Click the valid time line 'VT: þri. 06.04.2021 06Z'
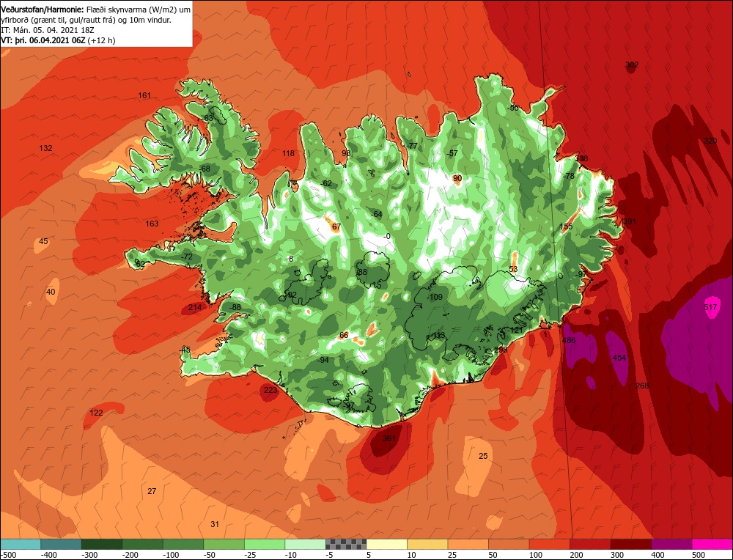Image resolution: width=733 pixels, height=560 pixels. click(x=43, y=40)
